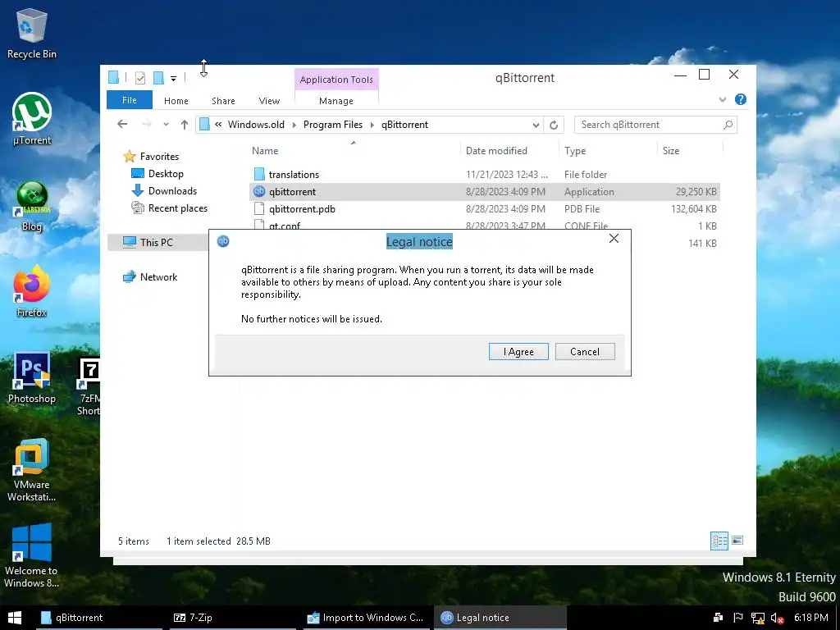Sort files by the Type column header
The height and width of the screenshot is (630, 840).
[x=608, y=151]
